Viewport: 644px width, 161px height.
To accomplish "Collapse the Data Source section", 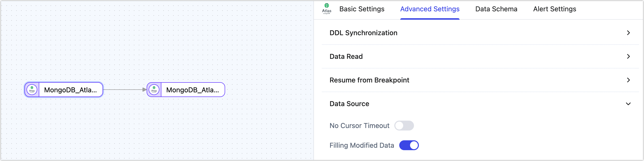I will (x=629, y=104).
